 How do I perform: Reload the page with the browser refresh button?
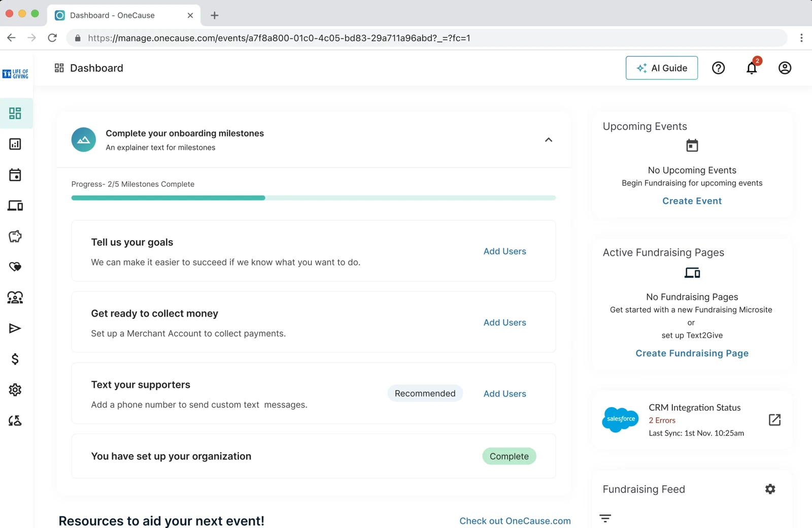coord(52,38)
